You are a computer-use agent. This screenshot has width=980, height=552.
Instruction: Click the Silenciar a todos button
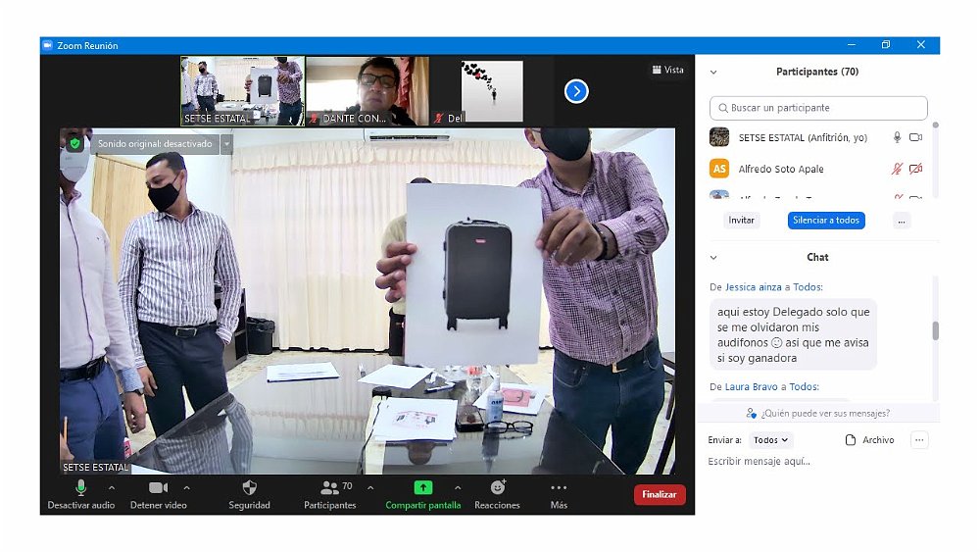coord(826,221)
